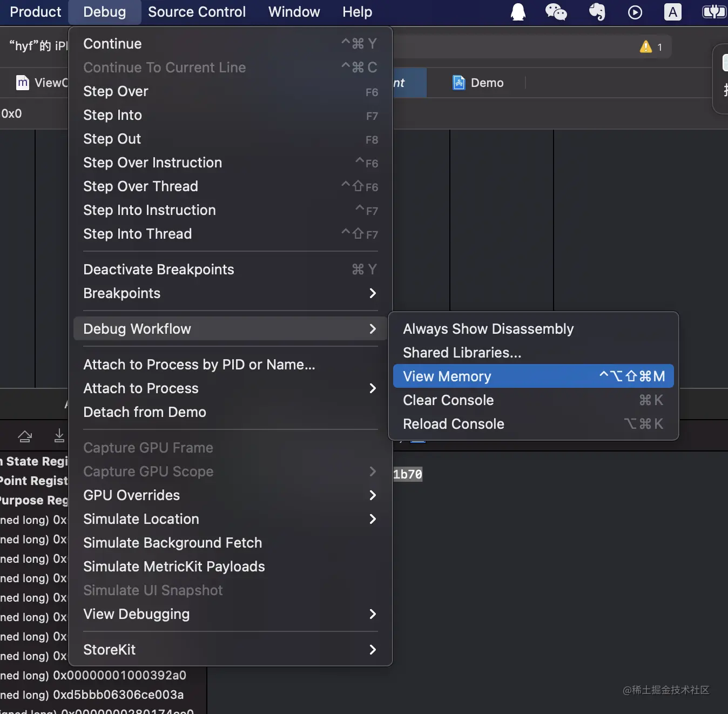The height and width of the screenshot is (714, 728).
Task: Close the Debug menu from menu bar
Action: tap(105, 12)
